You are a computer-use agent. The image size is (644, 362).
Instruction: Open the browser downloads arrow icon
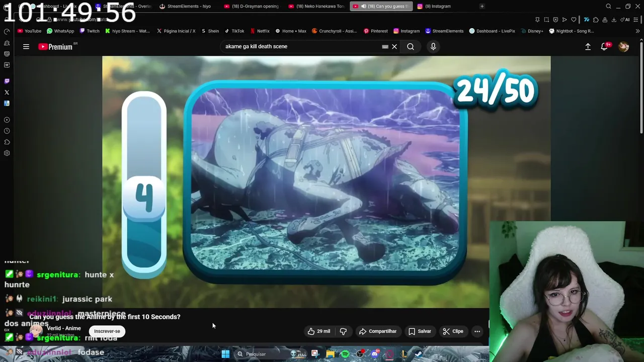pyautogui.click(x=614, y=20)
